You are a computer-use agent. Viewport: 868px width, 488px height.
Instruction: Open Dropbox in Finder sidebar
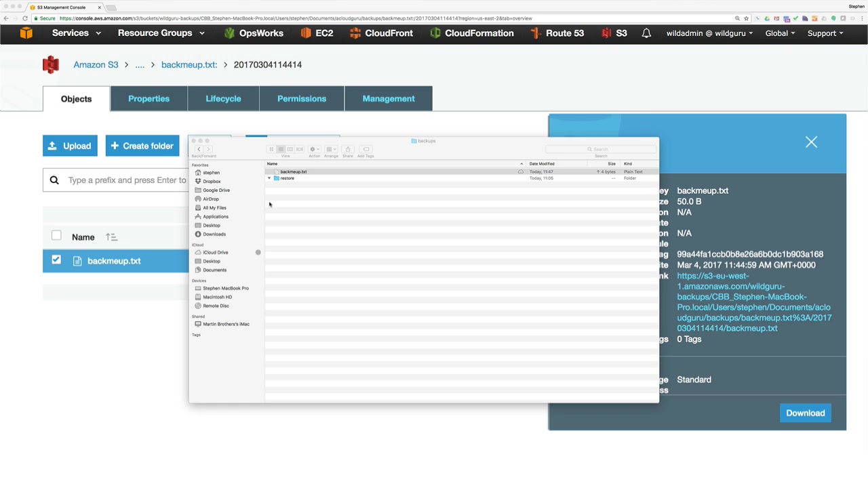tap(212, 182)
